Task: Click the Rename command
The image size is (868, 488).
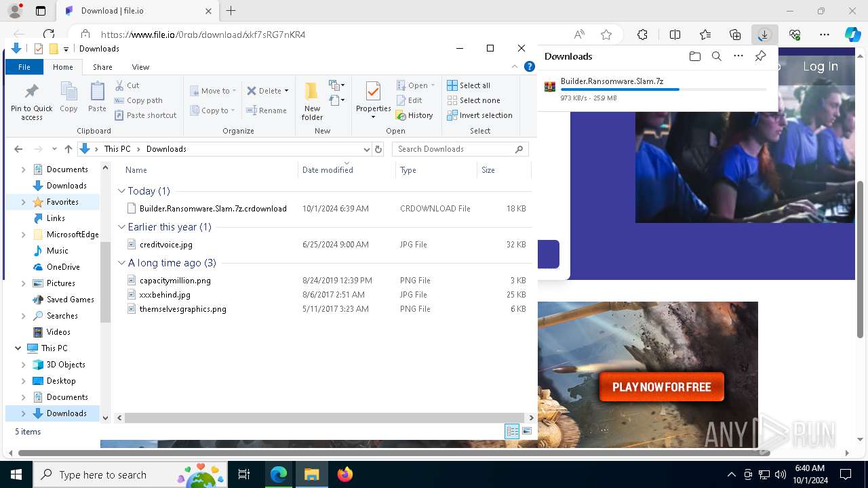Action: (x=267, y=110)
